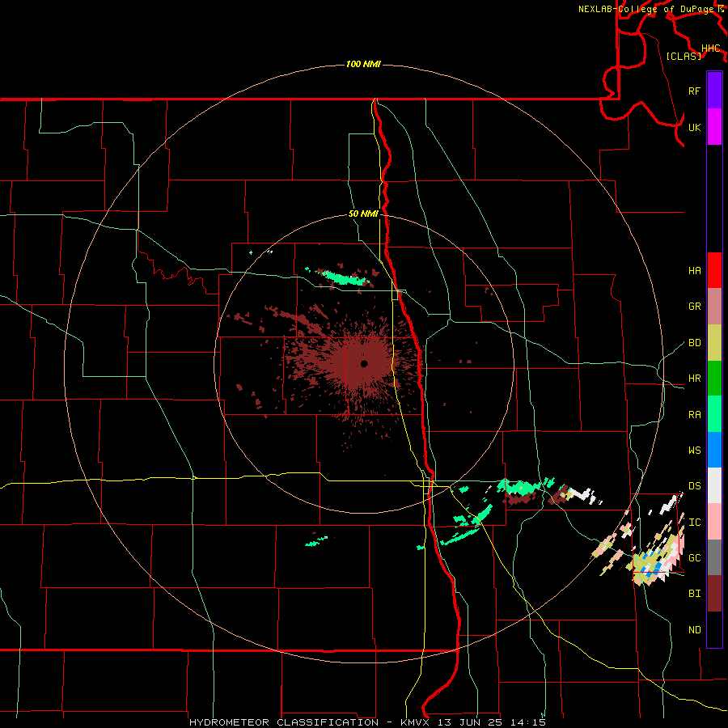This screenshot has height=728, width=728.
Task: Click the radar site center dot
Action: coord(364,364)
